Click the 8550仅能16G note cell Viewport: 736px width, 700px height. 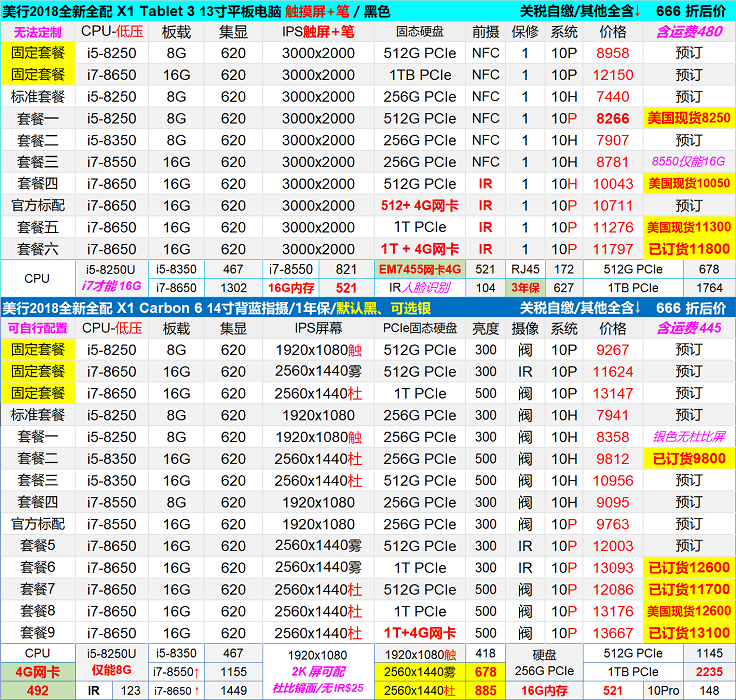pyautogui.click(x=689, y=161)
